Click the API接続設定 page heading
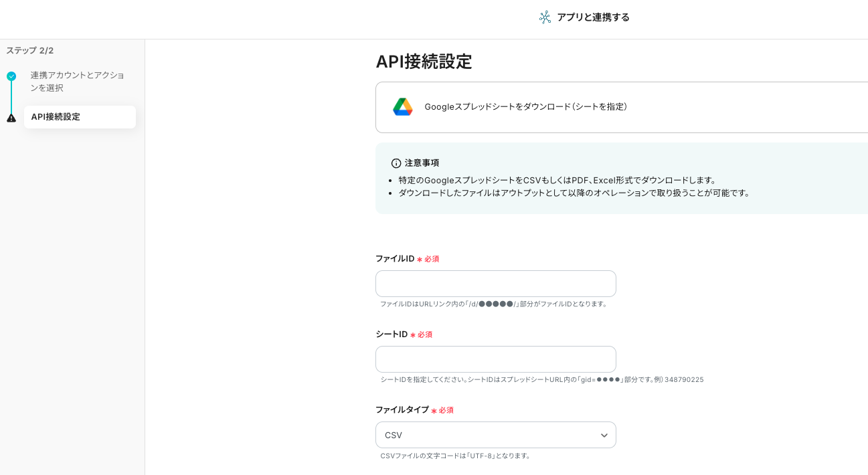 pyautogui.click(x=424, y=62)
